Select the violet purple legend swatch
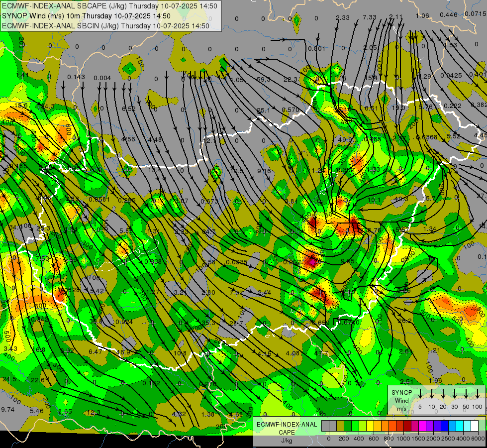Screen dimensions: 487x448 [430, 426]
